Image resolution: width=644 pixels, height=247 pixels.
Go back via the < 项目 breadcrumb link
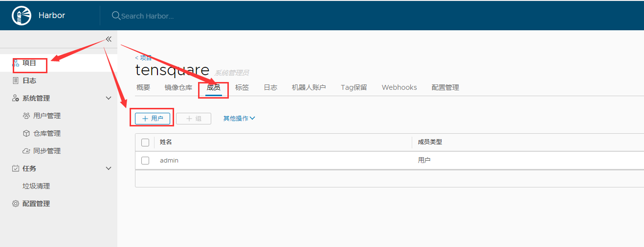pos(143,58)
